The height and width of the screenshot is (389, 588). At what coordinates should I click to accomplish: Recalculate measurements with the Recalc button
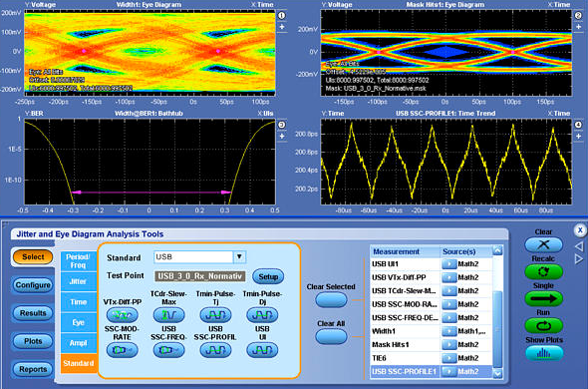point(543,272)
